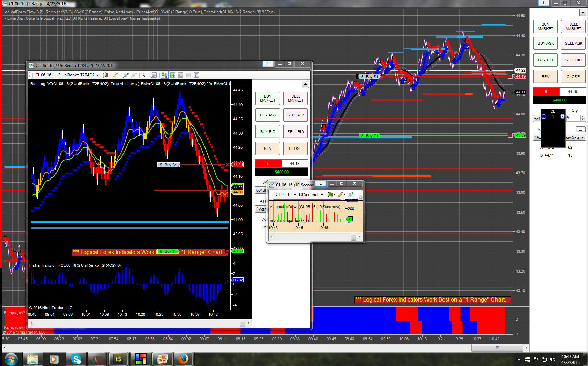Click left arrow of UniRenko chart scrollbar

pos(31,323)
